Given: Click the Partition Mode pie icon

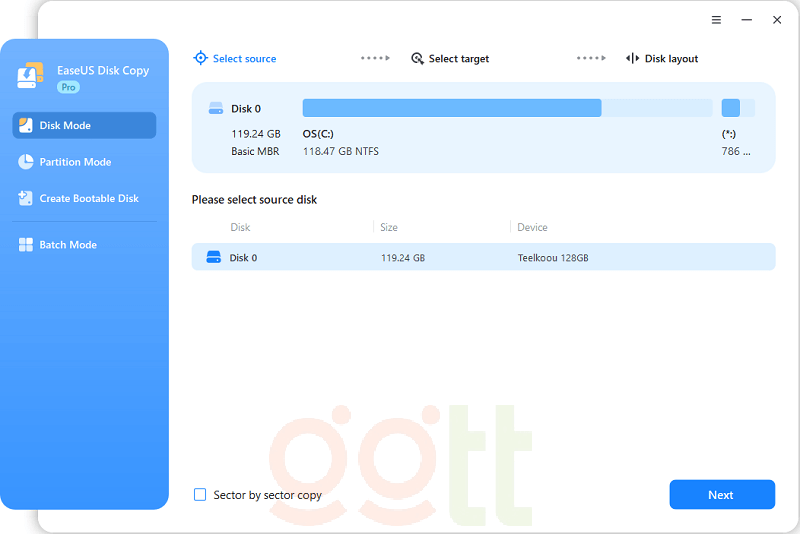Looking at the screenshot, I should 26,162.
